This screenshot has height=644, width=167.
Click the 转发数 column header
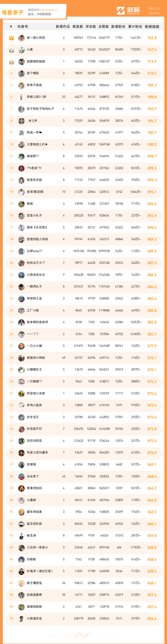coord(78,26)
